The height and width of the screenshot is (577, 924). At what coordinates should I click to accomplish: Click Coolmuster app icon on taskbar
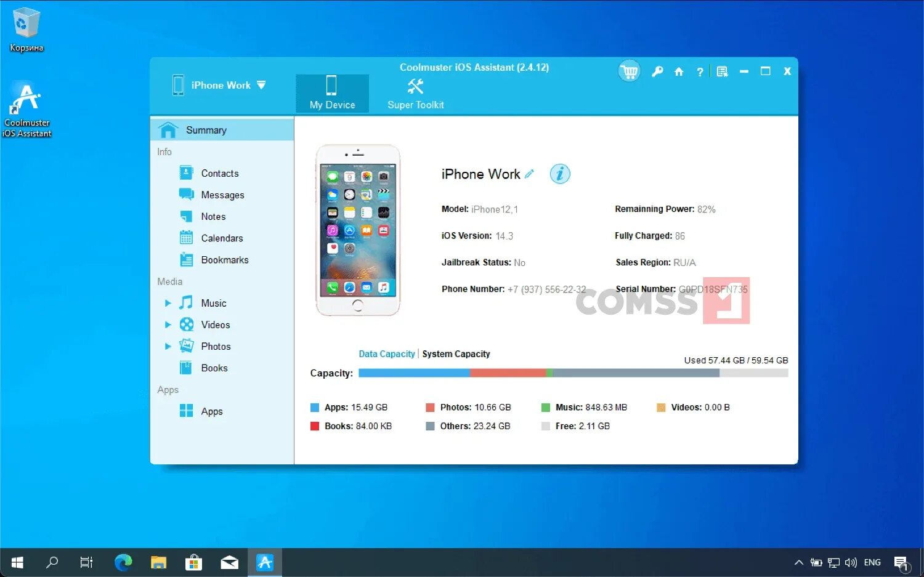tap(265, 562)
